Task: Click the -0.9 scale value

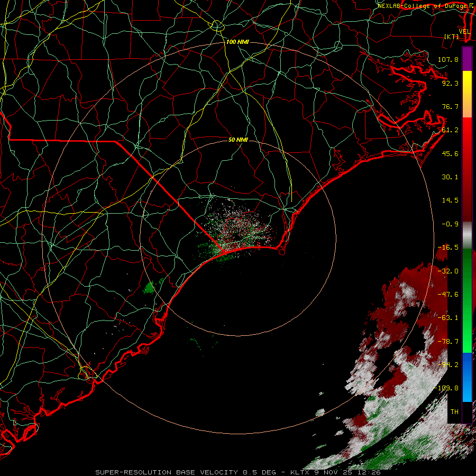Action: point(450,224)
